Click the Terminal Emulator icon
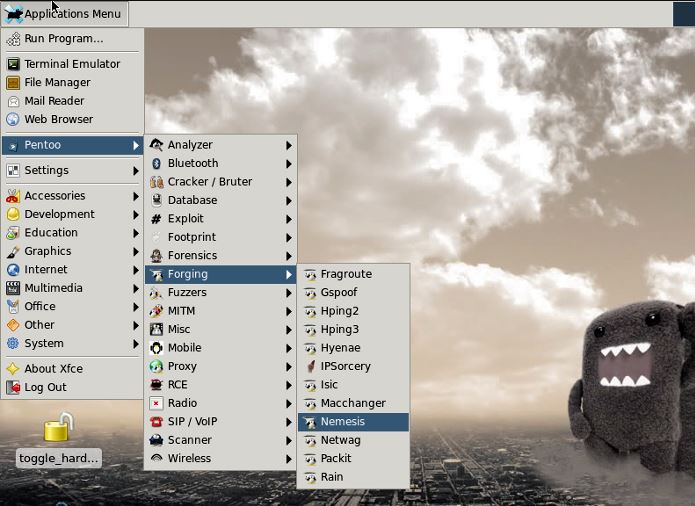Screen dimensions: 695x506 [13, 64]
